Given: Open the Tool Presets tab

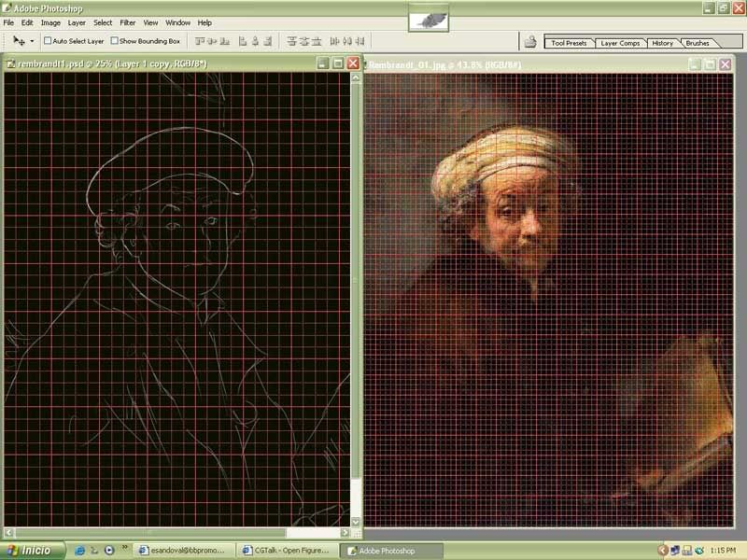Looking at the screenshot, I should pyautogui.click(x=569, y=43).
